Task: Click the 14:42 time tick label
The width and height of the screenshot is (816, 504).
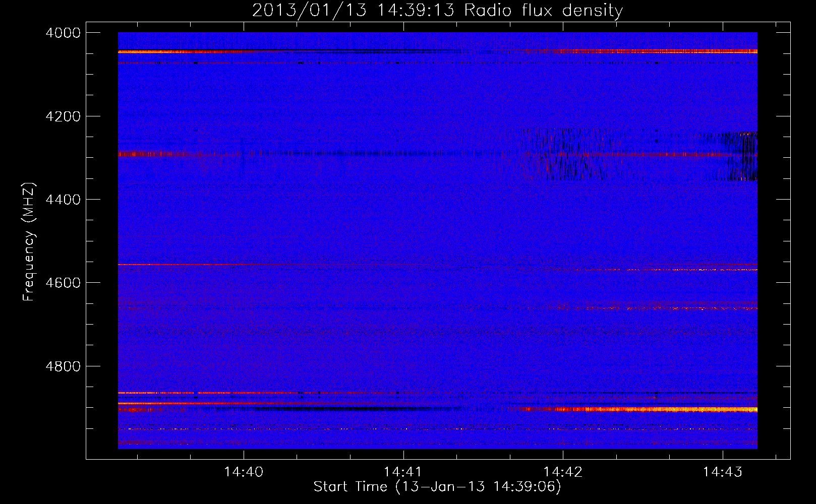Action: pos(563,472)
